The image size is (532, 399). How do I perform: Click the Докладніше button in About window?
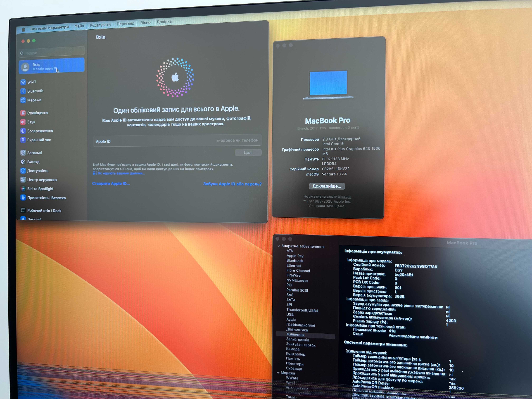coord(327,186)
